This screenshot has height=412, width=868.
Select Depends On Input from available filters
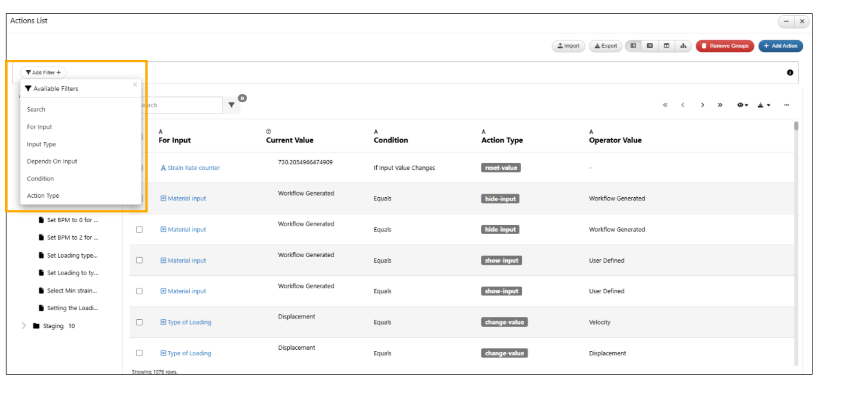[52, 162]
